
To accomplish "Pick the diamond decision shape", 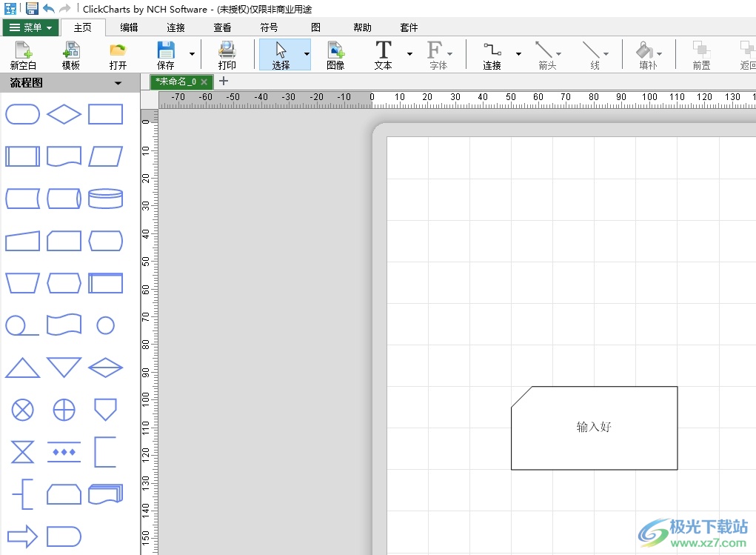I will [x=64, y=114].
